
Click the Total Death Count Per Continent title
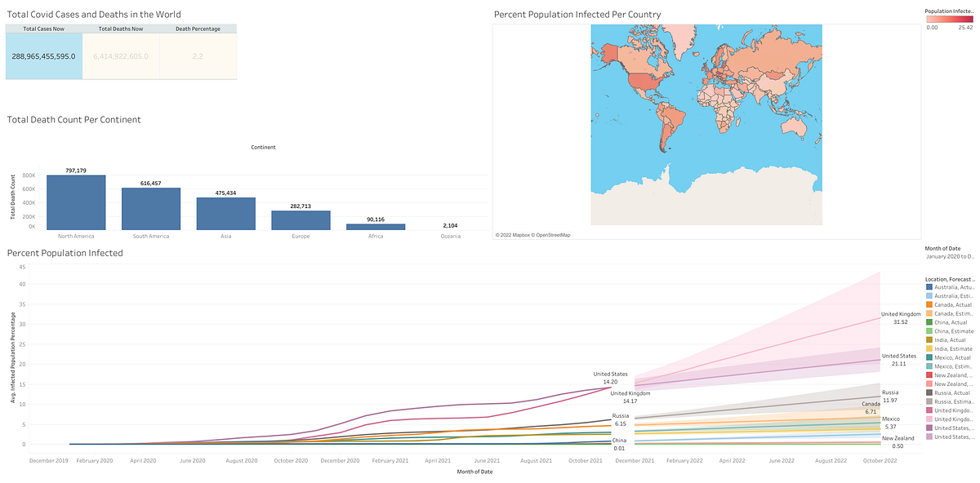pyautogui.click(x=74, y=119)
